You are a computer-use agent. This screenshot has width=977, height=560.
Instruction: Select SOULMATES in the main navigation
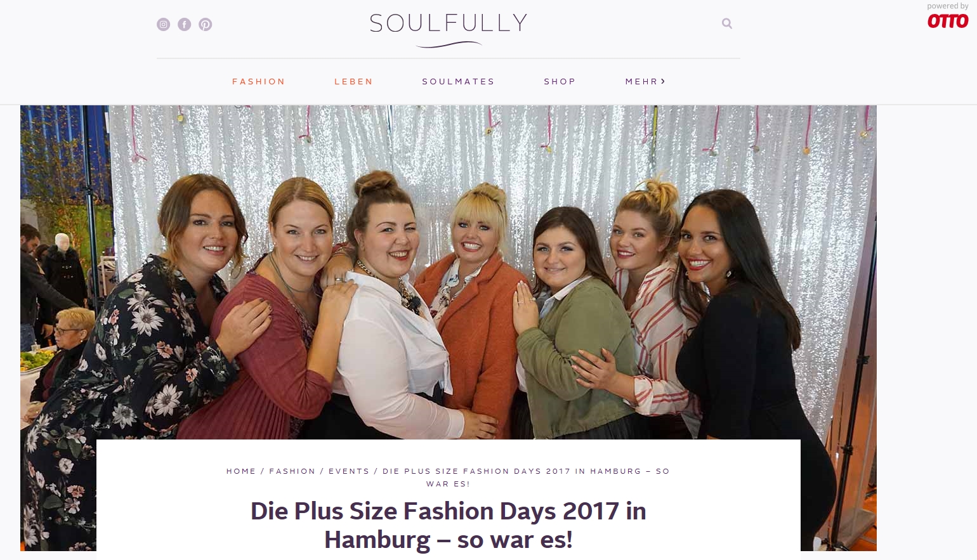459,81
